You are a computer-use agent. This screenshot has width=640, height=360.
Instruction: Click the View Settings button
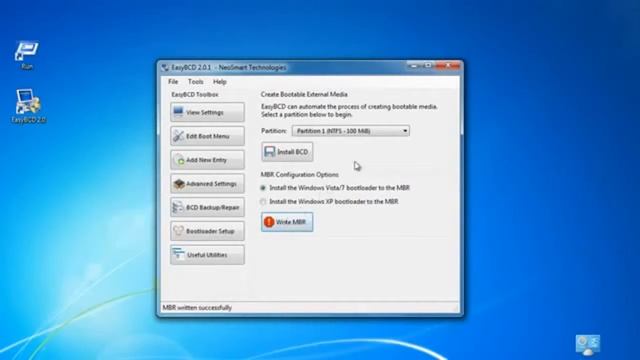(207, 112)
